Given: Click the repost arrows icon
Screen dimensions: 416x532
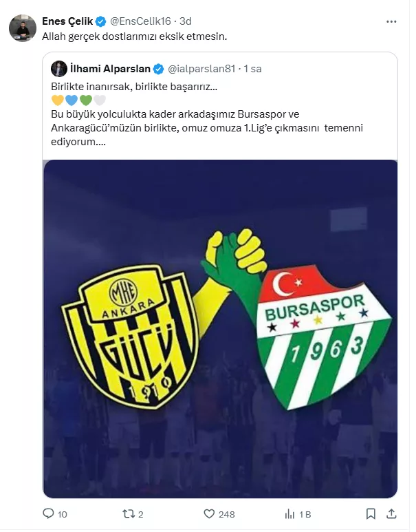Looking at the screenshot, I should point(129,513).
